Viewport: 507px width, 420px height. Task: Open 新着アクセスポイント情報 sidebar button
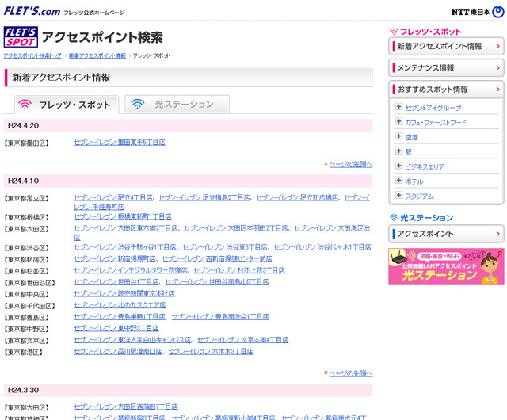click(446, 46)
